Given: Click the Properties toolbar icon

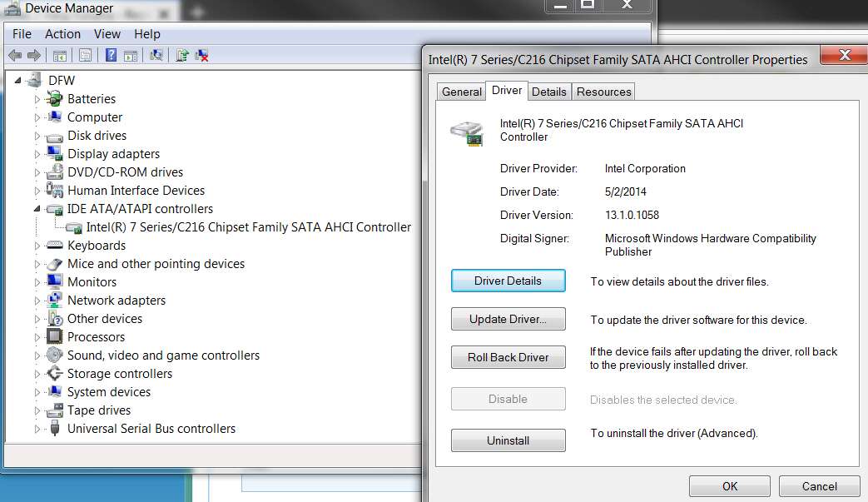Looking at the screenshot, I should coord(85,55).
